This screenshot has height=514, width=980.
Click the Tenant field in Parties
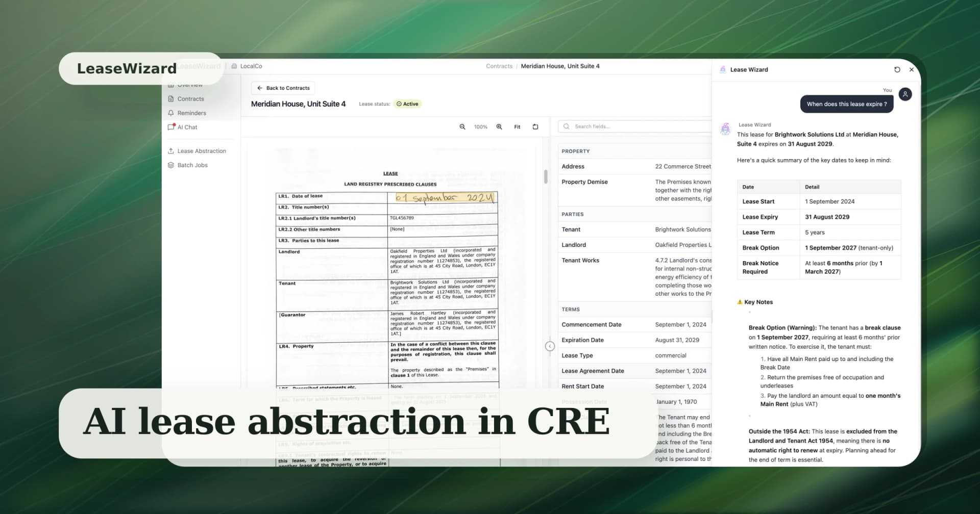click(635, 229)
